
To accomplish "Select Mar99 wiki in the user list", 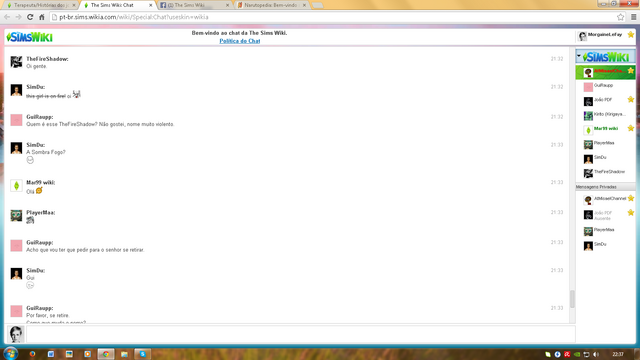I will tap(606, 129).
